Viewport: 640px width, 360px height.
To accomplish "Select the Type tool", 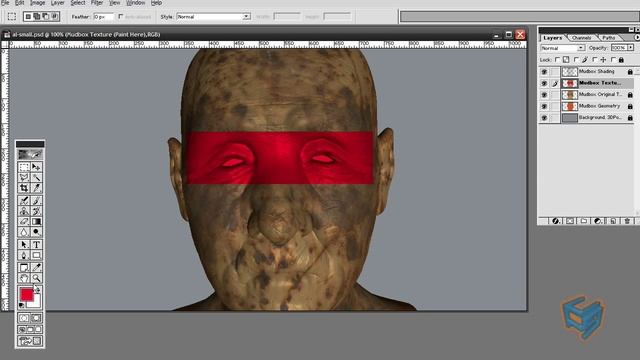I will click(36, 244).
